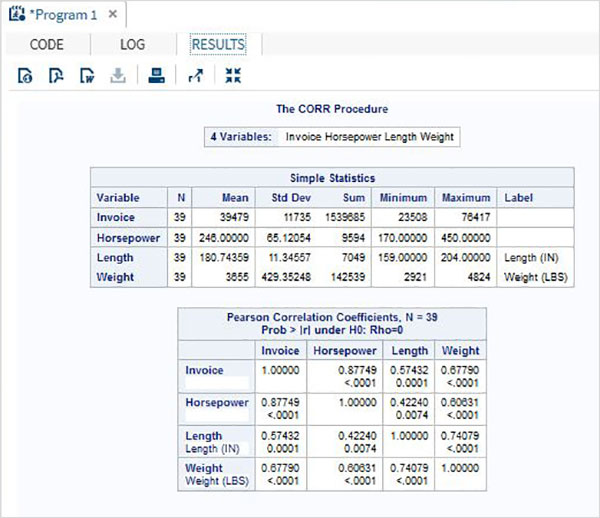Image resolution: width=600 pixels, height=518 pixels.
Task: Close the Program 1 tab
Action: (x=112, y=15)
